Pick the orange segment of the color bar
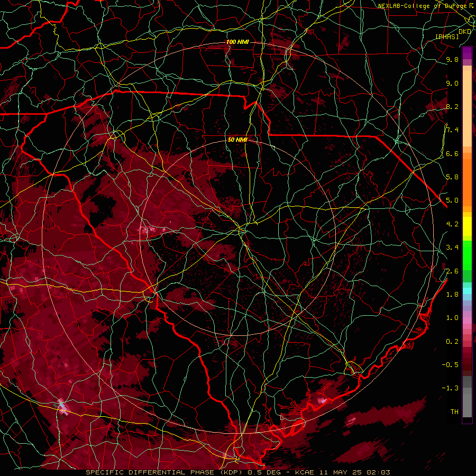This screenshot has width=476, height=476. (x=467, y=182)
